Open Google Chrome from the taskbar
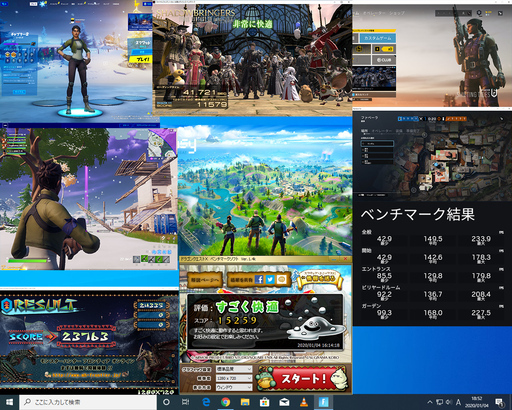The width and height of the screenshot is (512, 410). pos(226,402)
